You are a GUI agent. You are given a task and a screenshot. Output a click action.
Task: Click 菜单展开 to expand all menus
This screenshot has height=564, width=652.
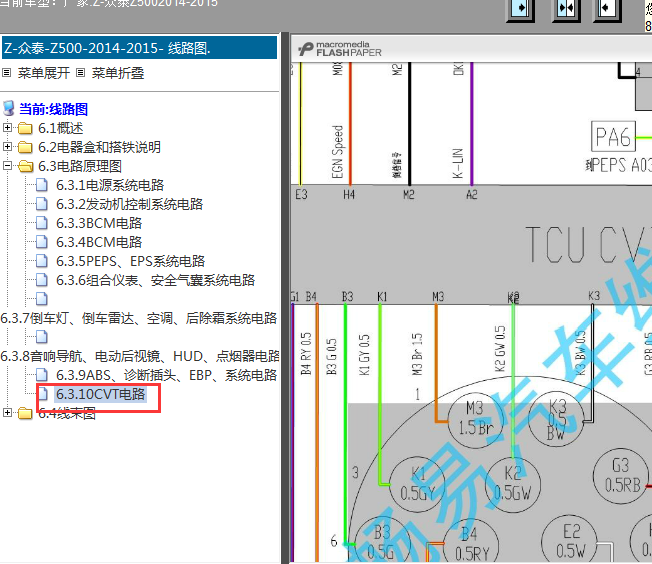[44, 73]
